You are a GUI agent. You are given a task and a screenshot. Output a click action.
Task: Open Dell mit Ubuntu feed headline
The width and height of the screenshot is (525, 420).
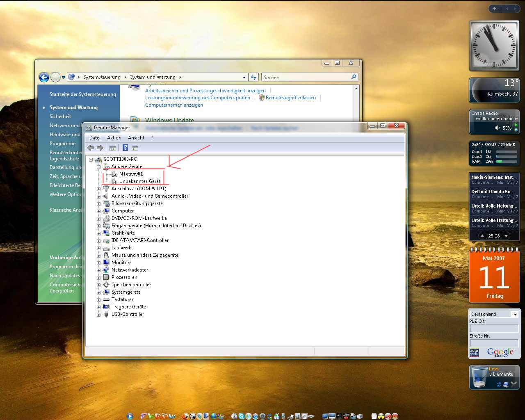493,192
